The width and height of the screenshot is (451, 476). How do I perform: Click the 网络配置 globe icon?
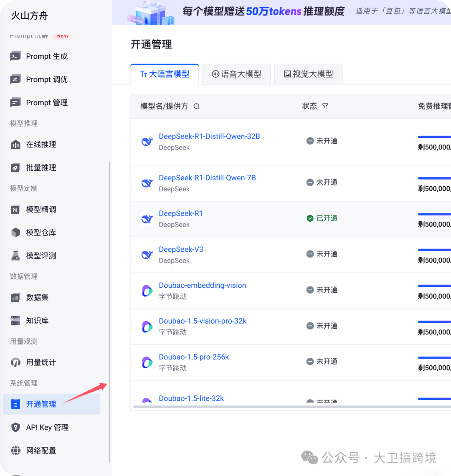(15, 451)
